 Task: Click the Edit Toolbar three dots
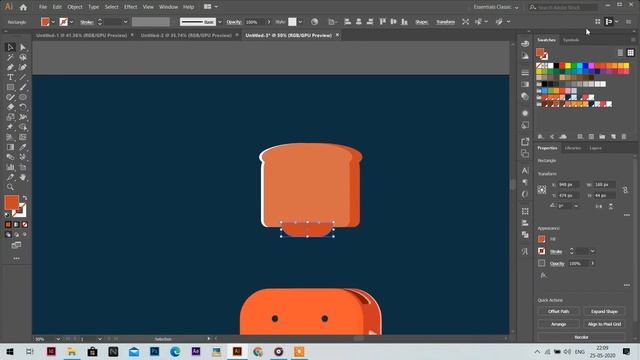pos(16,258)
